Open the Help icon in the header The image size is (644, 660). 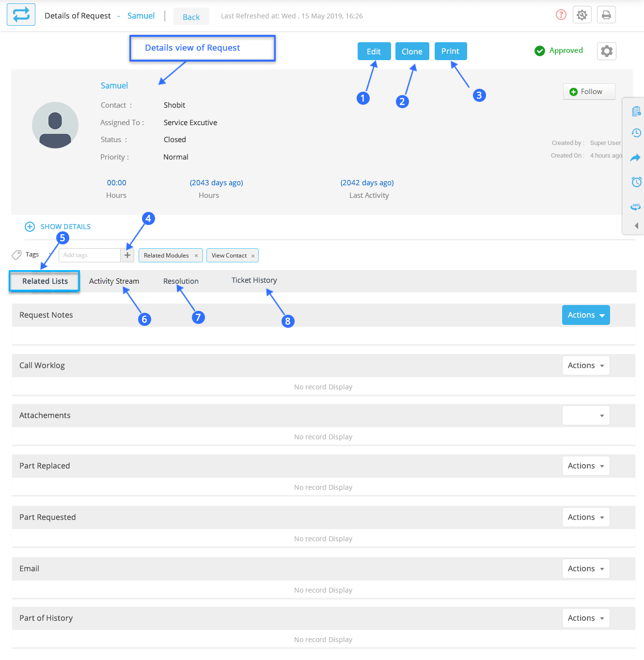(x=561, y=15)
